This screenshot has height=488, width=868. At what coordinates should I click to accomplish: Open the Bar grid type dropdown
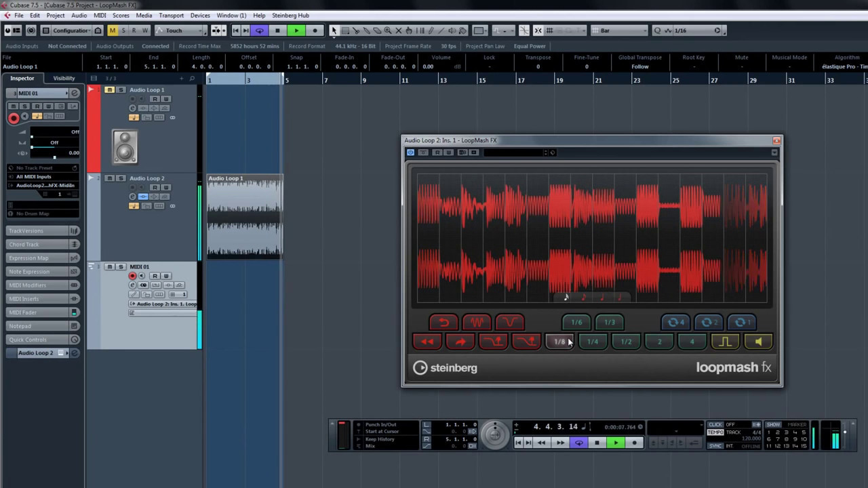click(619, 30)
